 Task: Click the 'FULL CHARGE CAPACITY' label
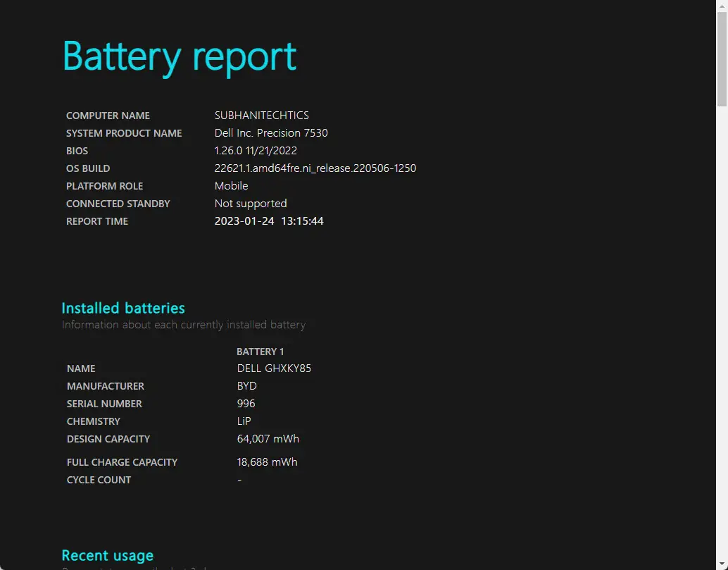click(x=122, y=463)
